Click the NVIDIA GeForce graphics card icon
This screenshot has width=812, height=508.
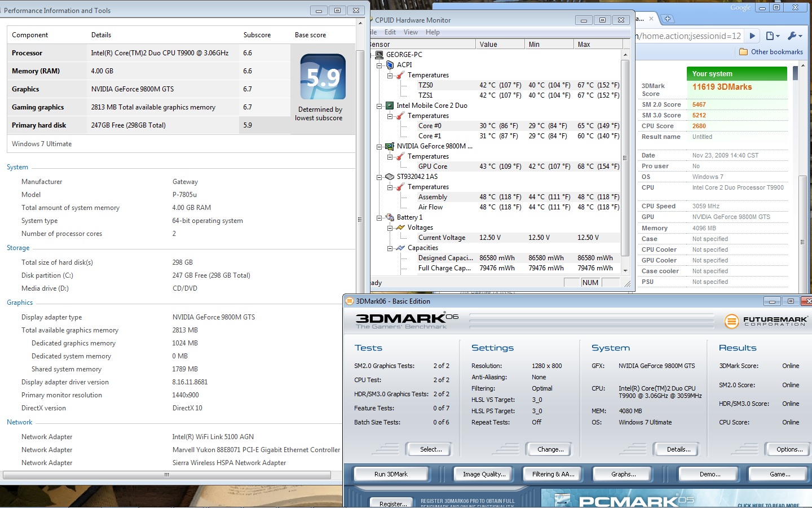pos(390,146)
